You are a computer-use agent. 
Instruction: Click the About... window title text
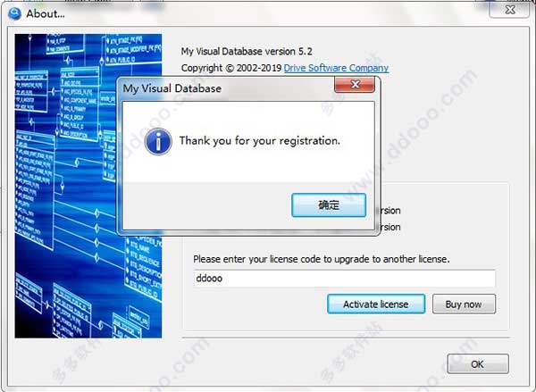46,14
